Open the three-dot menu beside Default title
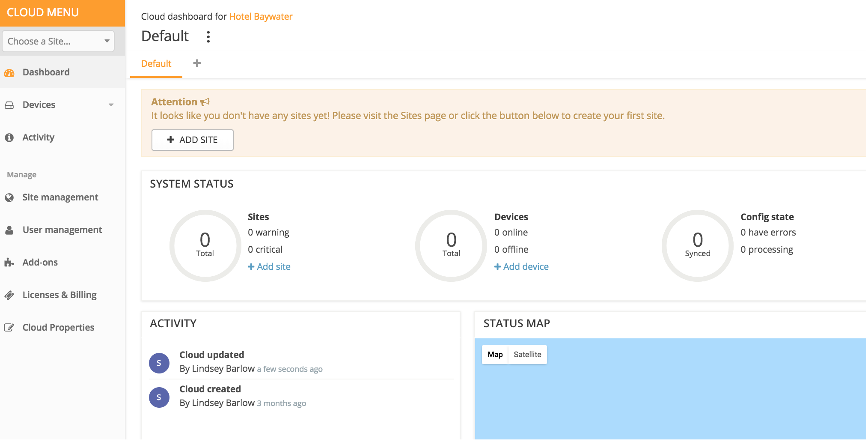Viewport: 868px width, 442px height. [208, 37]
